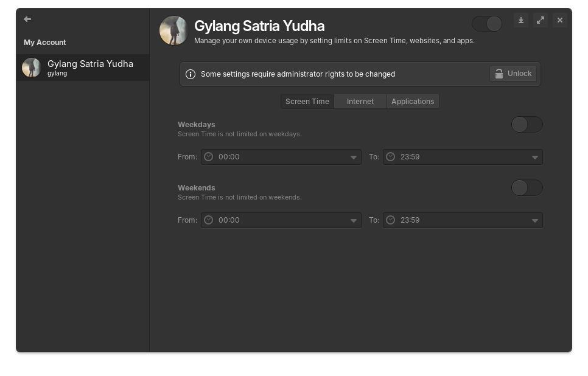
Task: Open the Weekdays From time dropdown arrow
Action: click(x=353, y=158)
